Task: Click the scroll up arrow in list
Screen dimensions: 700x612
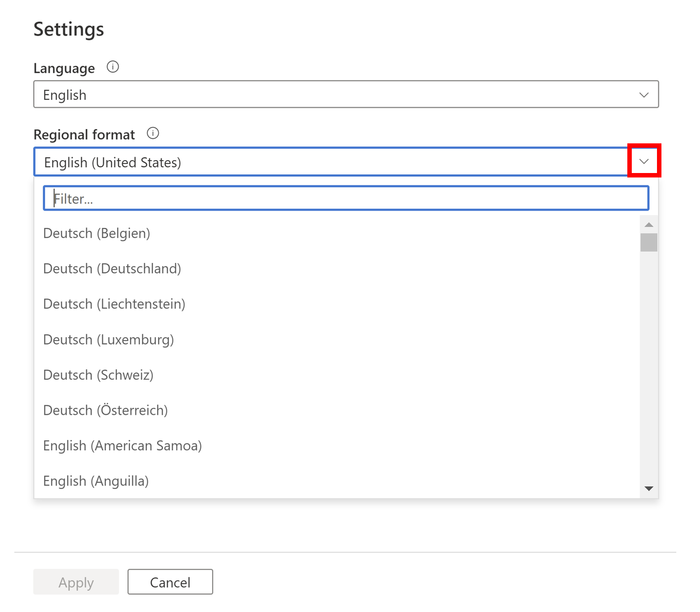Action: 649,225
